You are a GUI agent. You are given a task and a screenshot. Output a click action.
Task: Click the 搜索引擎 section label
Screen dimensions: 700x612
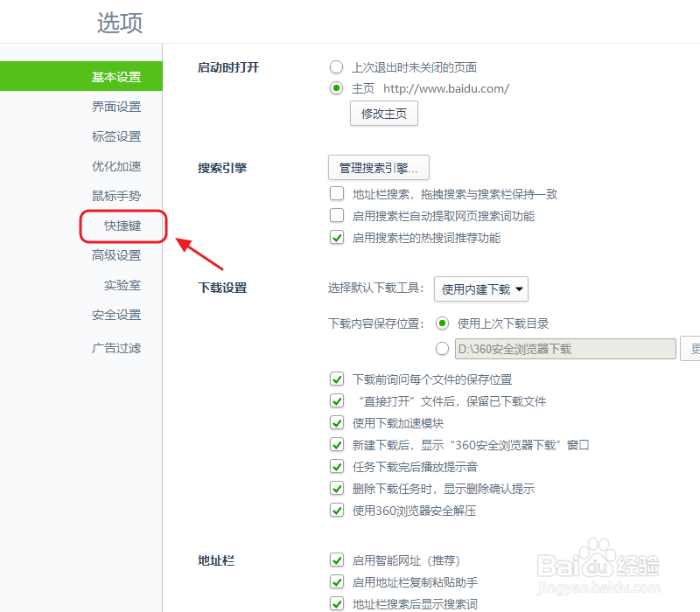[222, 168]
